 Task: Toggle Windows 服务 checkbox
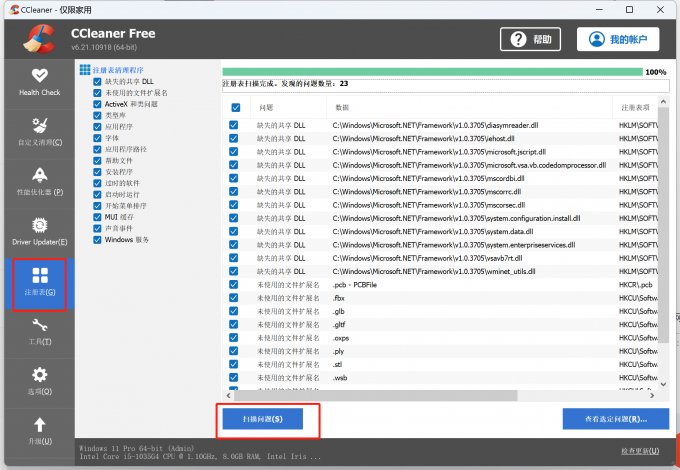click(x=97, y=240)
